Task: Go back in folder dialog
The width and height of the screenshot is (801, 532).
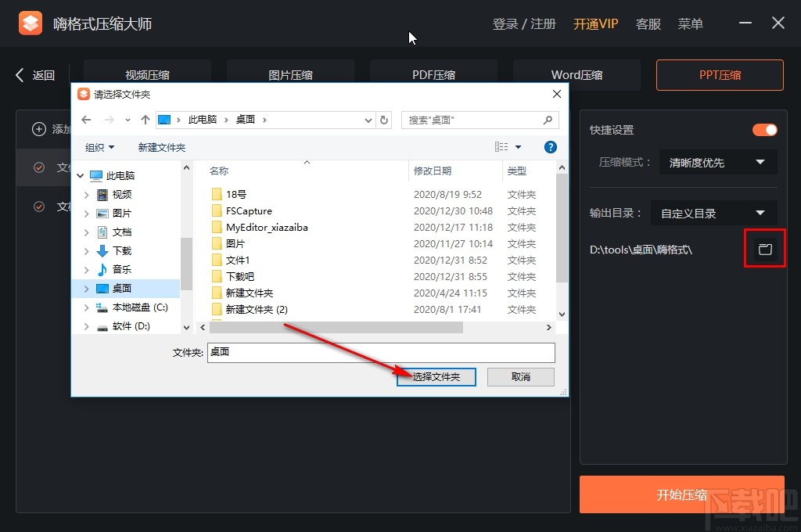Action: [86, 120]
